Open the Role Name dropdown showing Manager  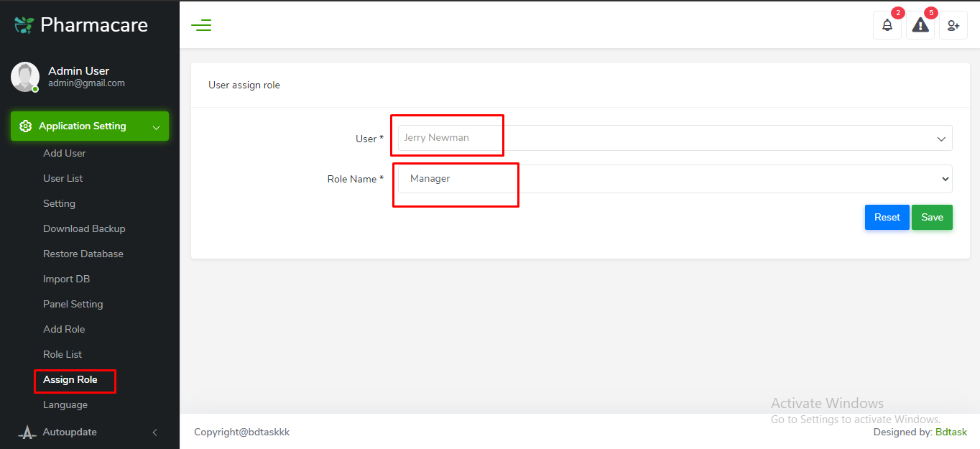[675, 179]
